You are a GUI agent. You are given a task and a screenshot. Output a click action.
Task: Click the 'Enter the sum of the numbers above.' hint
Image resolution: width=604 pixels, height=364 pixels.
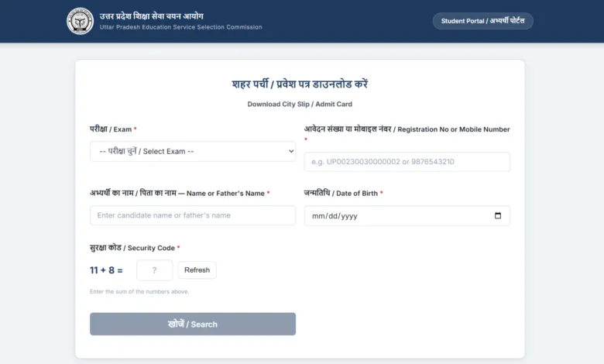139,291
